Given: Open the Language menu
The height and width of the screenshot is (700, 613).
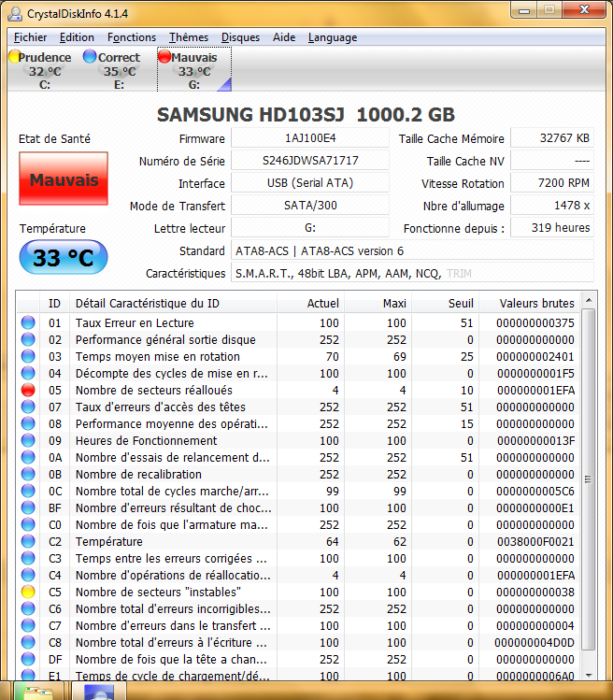Looking at the screenshot, I should tap(333, 37).
